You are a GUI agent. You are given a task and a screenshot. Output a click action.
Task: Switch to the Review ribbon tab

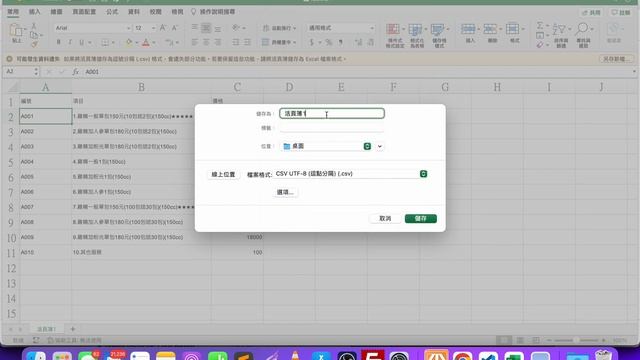(156, 12)
